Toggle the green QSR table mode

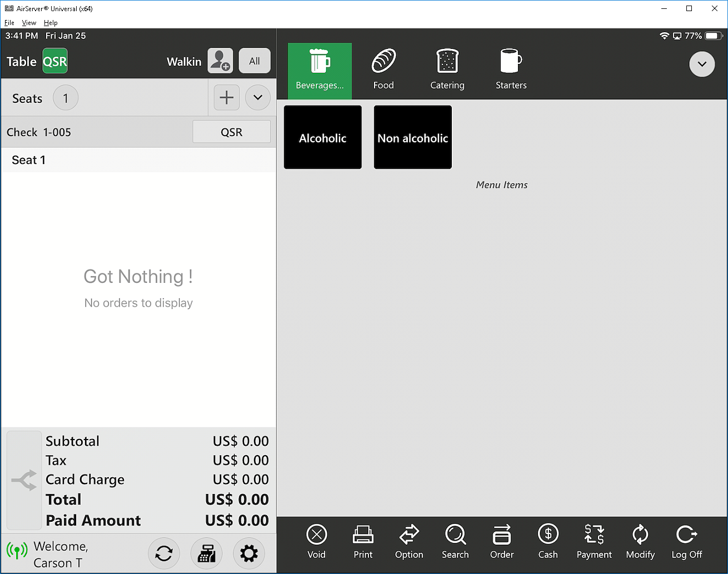tap(55, 61)
